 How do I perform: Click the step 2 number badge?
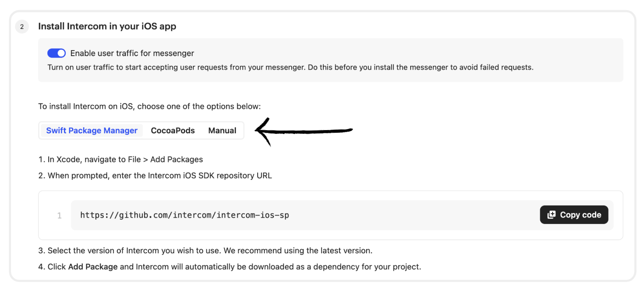22,27
